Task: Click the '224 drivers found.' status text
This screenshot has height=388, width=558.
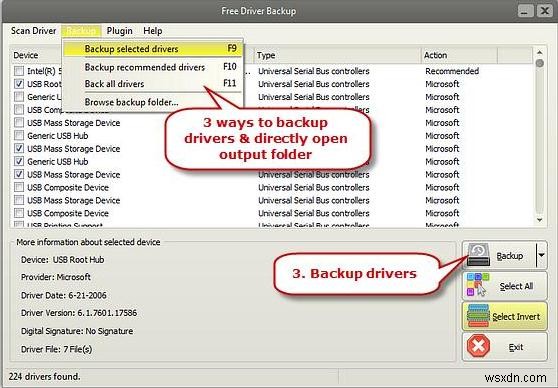Action: coord(44,377)
